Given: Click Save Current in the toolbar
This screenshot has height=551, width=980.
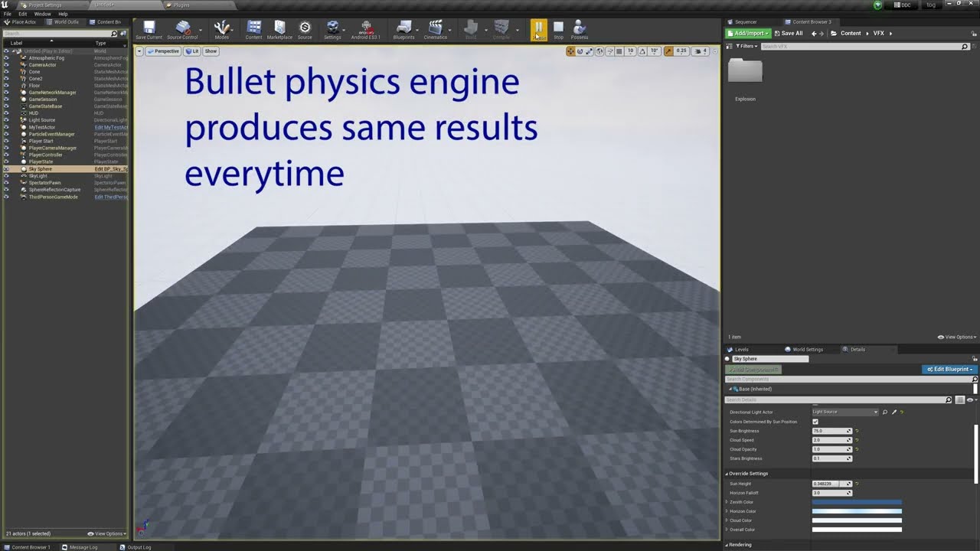Looking at the screenshot, I should click(149, 30).
